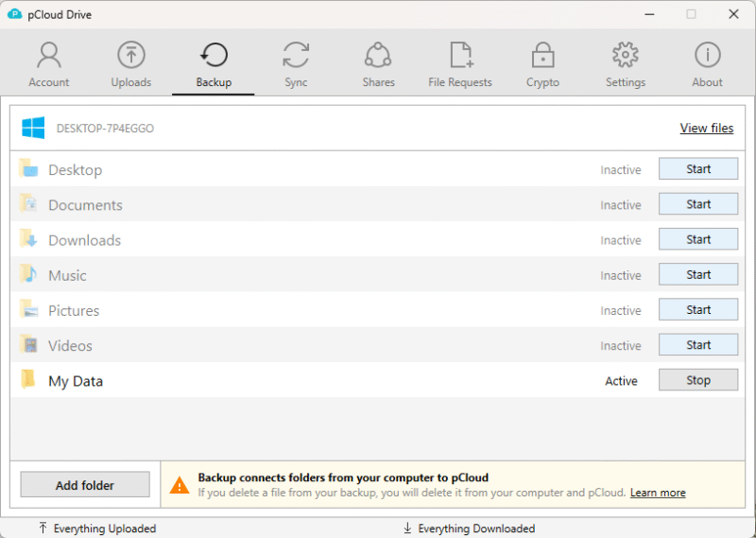Open the View files link

coord(706,129)
